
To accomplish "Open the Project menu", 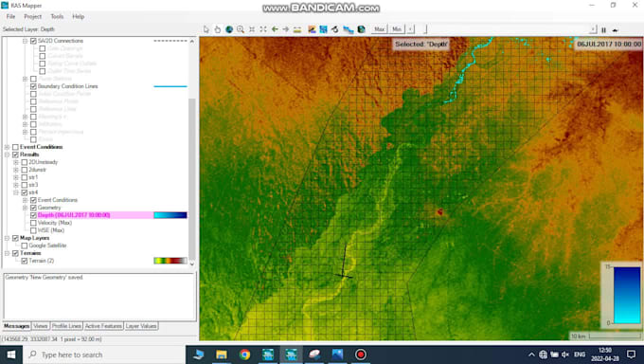I will click(33, 16).
